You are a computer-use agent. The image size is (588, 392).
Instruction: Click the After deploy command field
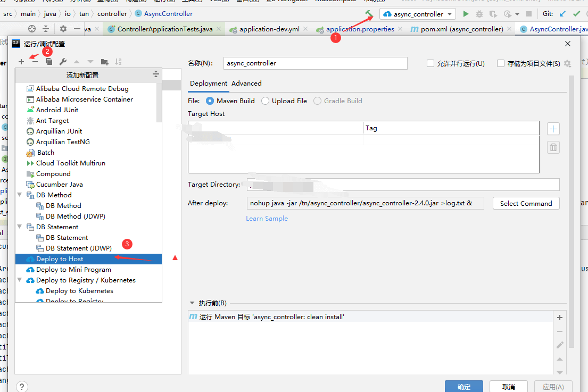(x=365, y=203)
